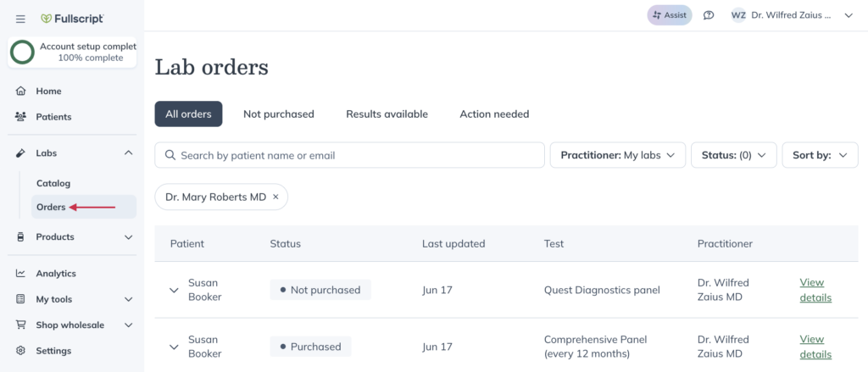Click the Fullscript logo
This screenshot has height=372, width=868.
click(x=73, y=19)
